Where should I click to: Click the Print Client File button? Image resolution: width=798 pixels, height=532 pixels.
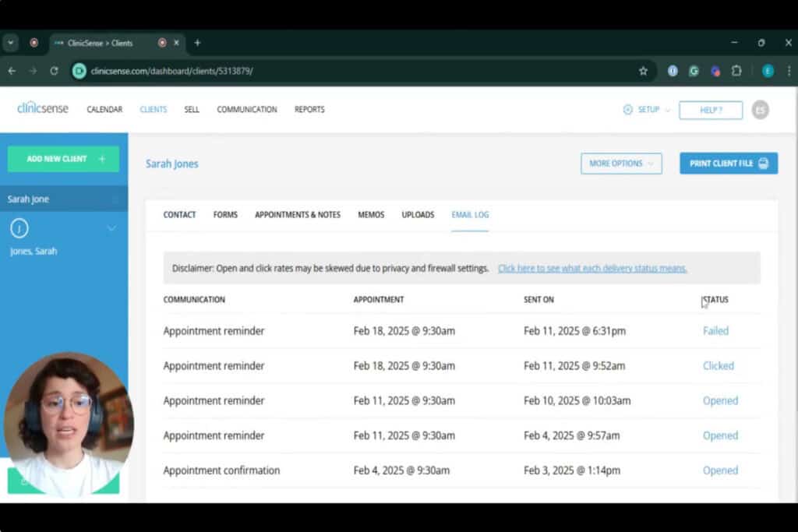point(728,164)
